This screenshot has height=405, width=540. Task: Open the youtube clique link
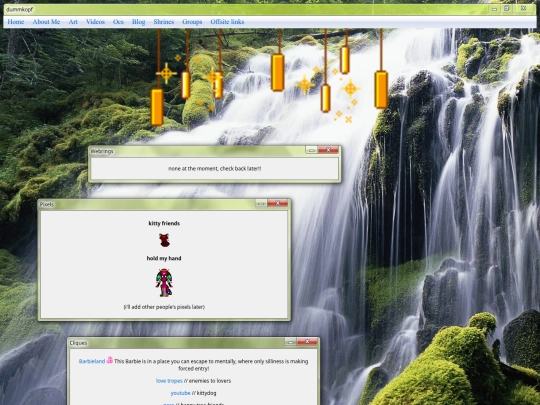click(x=180, y=393)
